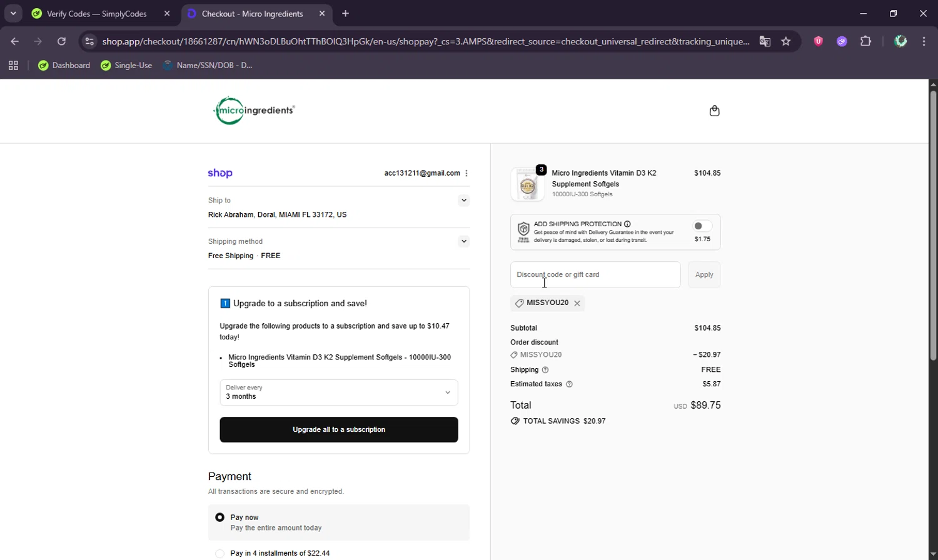Click the Rick Abraham shipping address
This screenshot has width=938, height=560.
tap(277, 214)
